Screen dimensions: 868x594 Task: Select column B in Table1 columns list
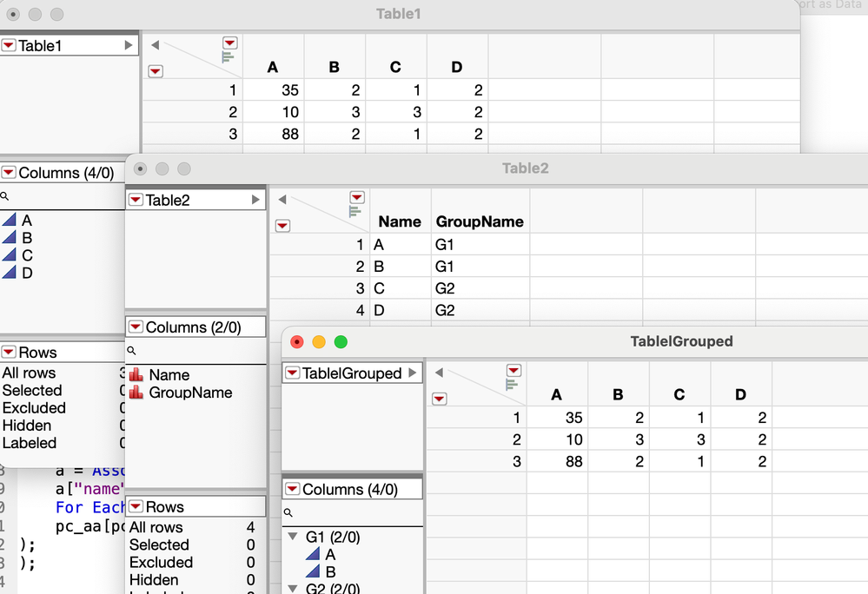coord(27,238)
